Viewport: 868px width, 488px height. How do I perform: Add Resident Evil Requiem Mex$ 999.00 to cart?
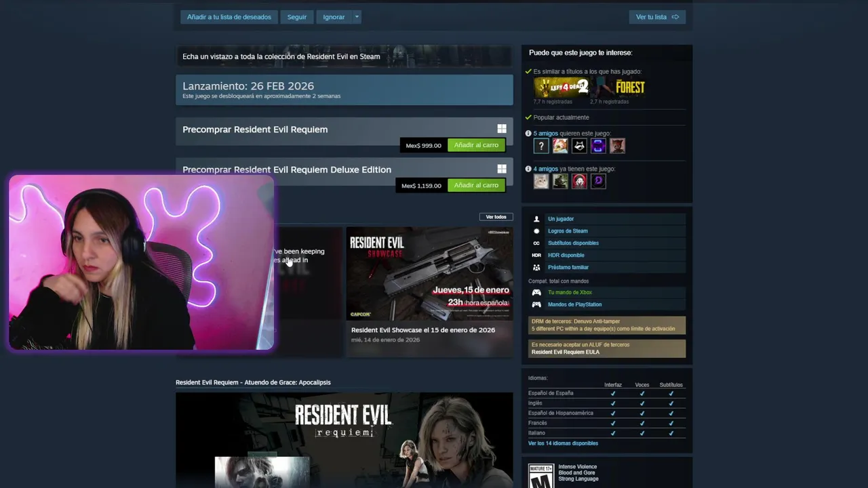(x=476, y=145)
